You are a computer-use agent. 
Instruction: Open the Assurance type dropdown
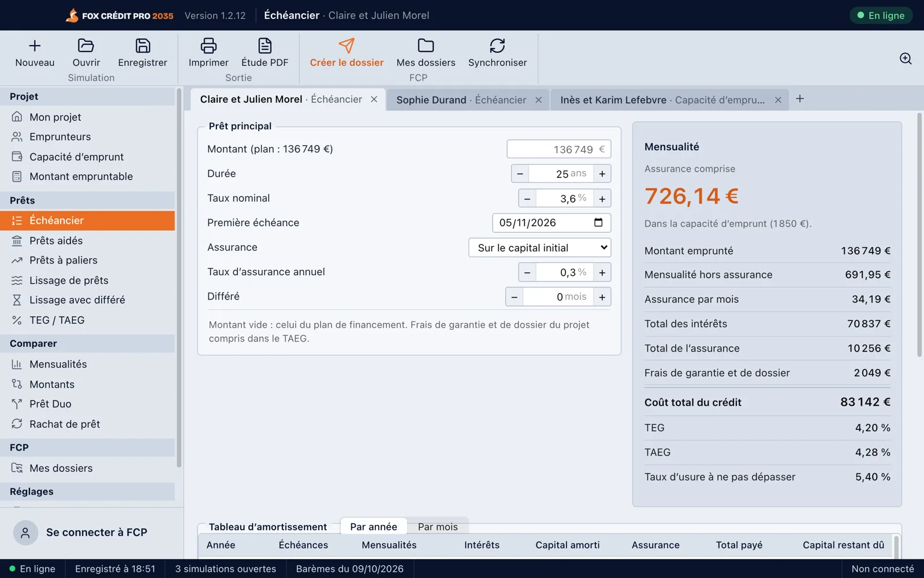tap(540, 247)
